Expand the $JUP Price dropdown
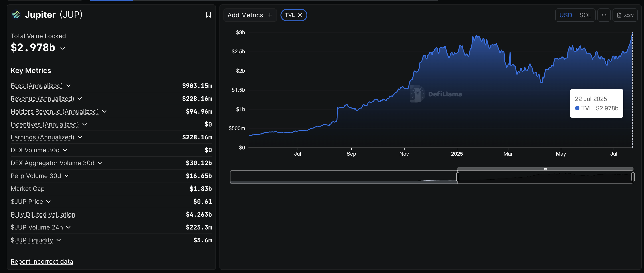 (x=48, y=202)
